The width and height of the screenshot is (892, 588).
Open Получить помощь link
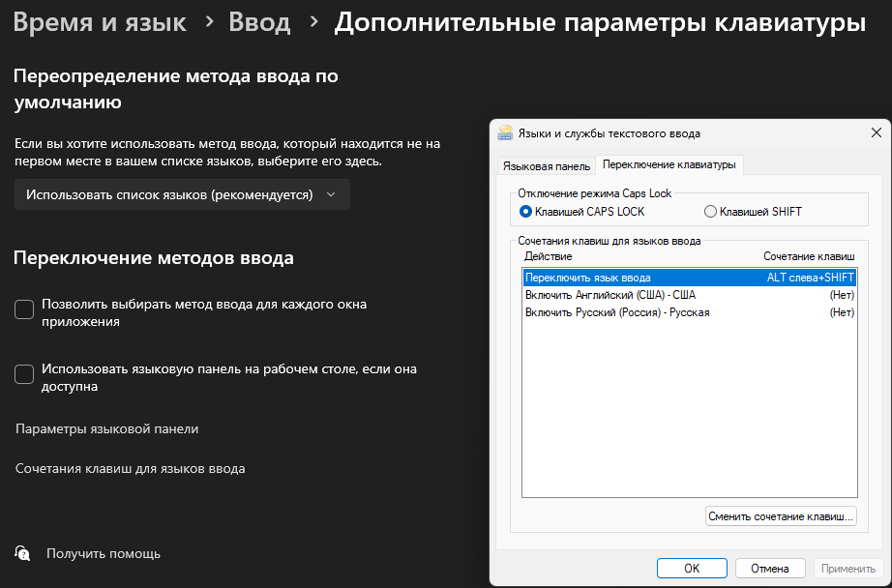click(x=104, y=553)
